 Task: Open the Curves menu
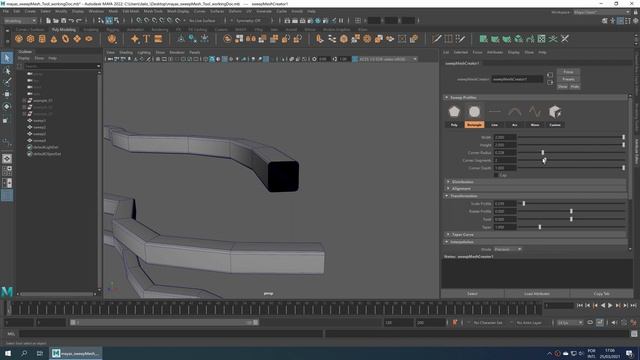click(199, 11)
